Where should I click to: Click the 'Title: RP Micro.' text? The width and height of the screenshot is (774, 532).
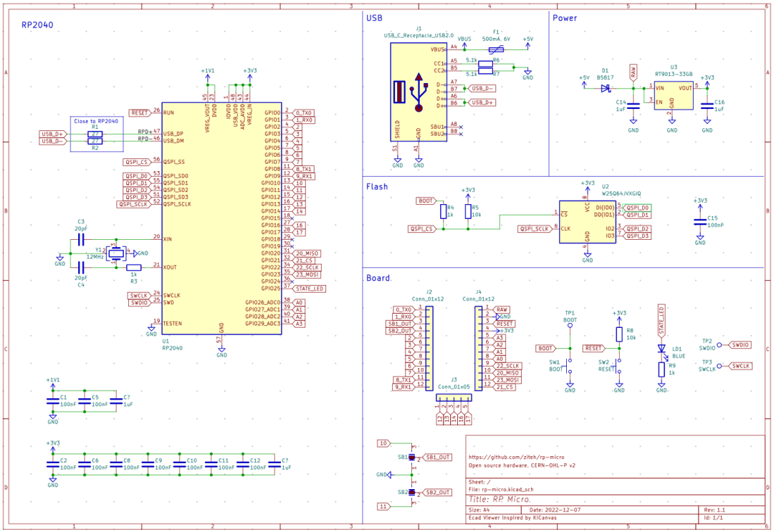click(x=500, y=499)
